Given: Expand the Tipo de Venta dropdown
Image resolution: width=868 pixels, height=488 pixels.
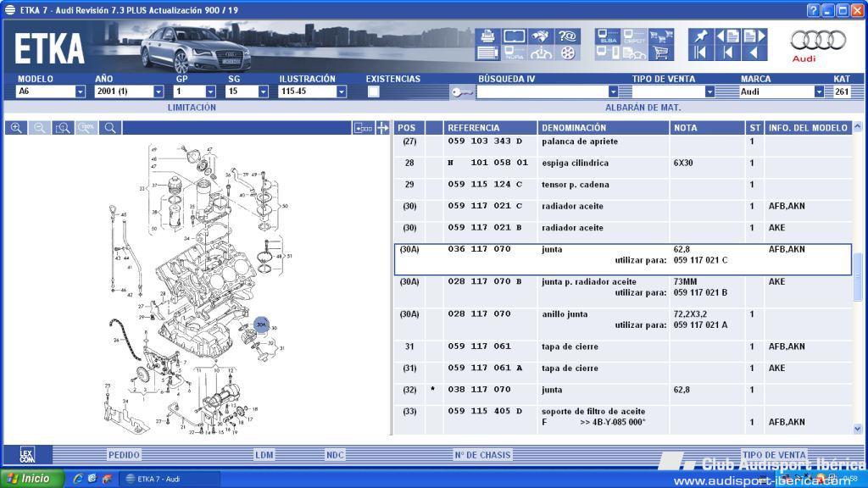Looking at the screenshot, I should [x=709, y=91].
